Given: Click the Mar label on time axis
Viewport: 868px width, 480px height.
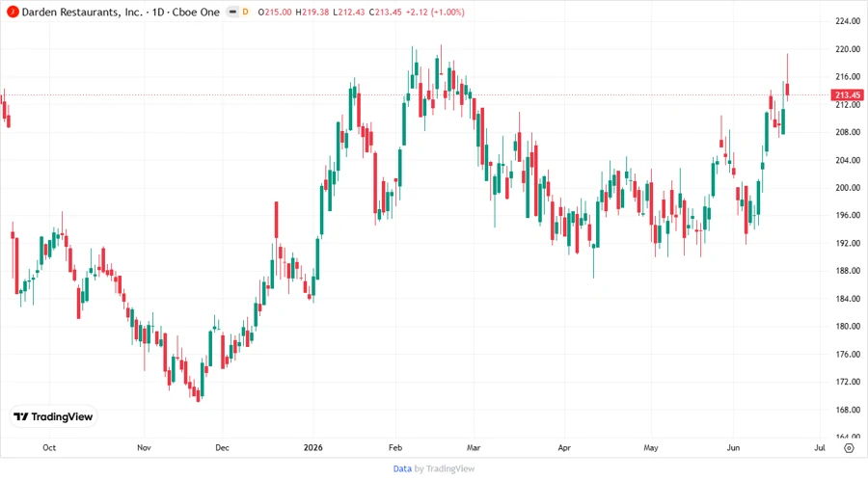Looking at the screenshot, I should (474, 447).
